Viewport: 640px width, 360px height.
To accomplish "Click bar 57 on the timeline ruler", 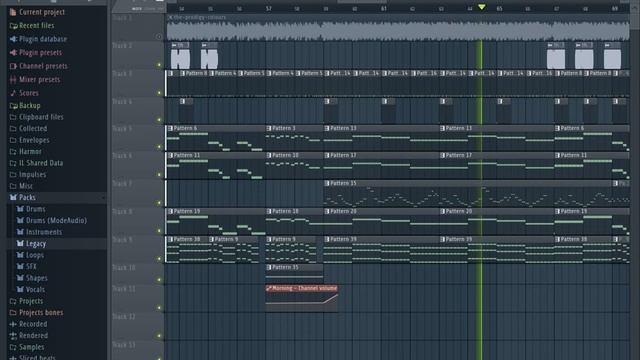I will tap(269, 8).
